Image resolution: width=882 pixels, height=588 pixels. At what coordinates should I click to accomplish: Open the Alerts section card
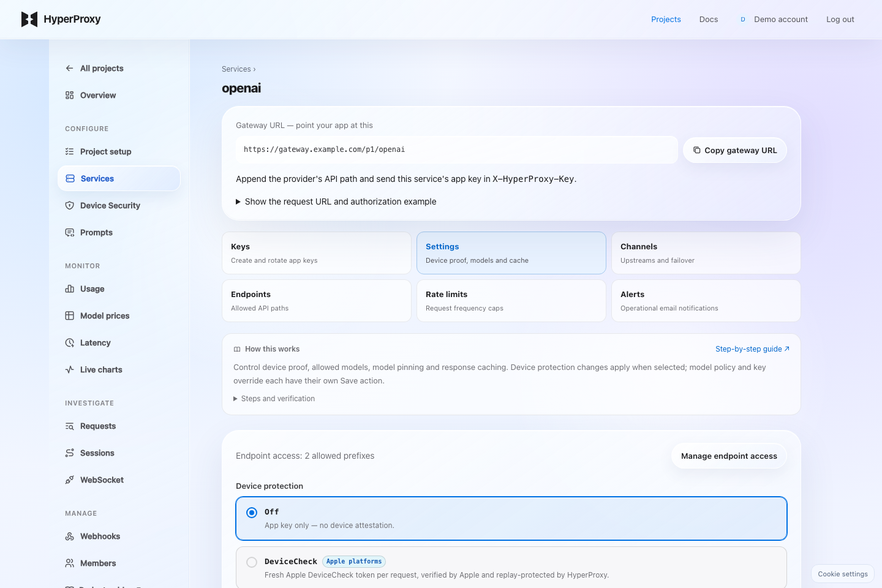706,301
